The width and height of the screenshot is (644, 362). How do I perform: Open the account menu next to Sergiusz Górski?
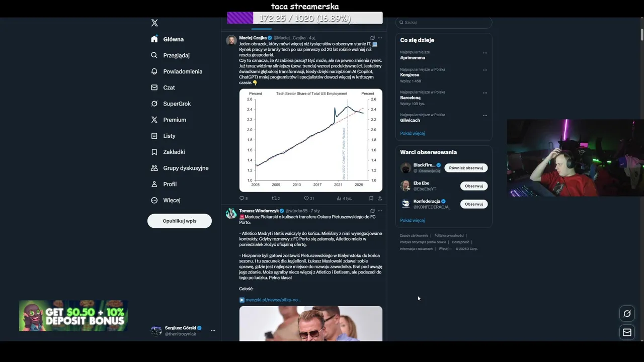coord(213,331)
